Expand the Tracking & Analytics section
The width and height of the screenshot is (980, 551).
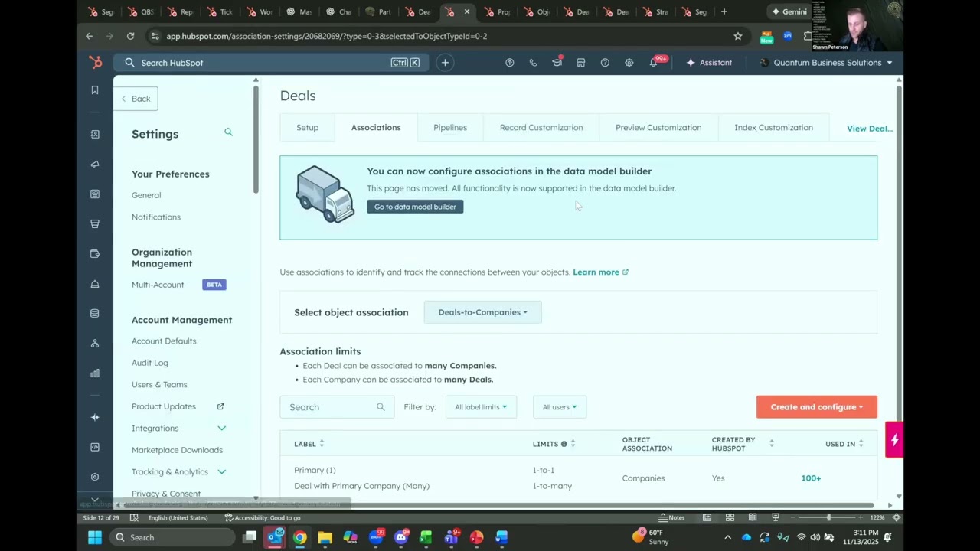(x=221, y=472)
